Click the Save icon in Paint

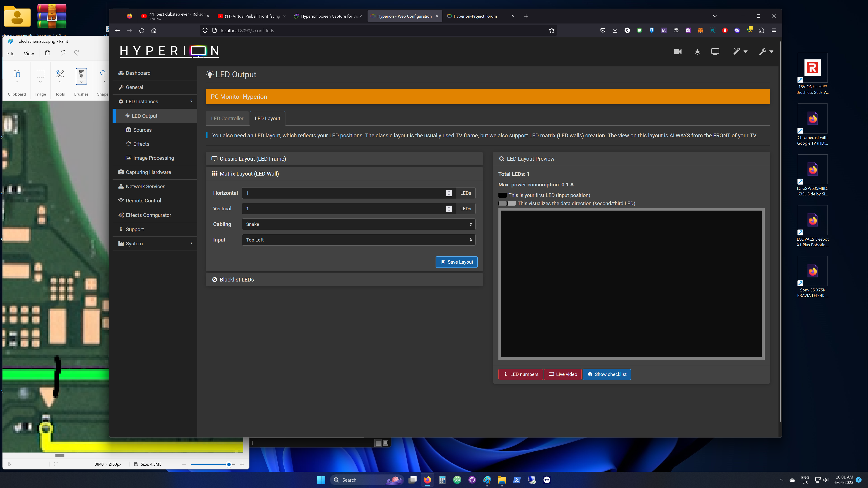[x=47, y=53]
